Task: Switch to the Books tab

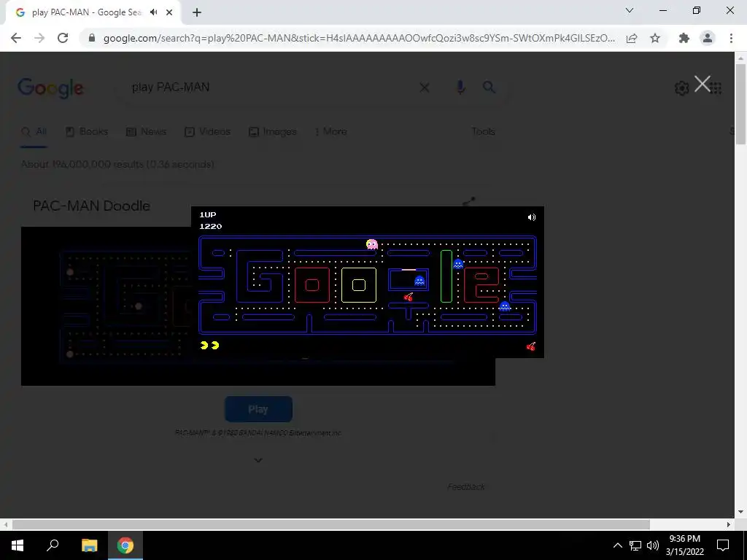Action: 88,131
